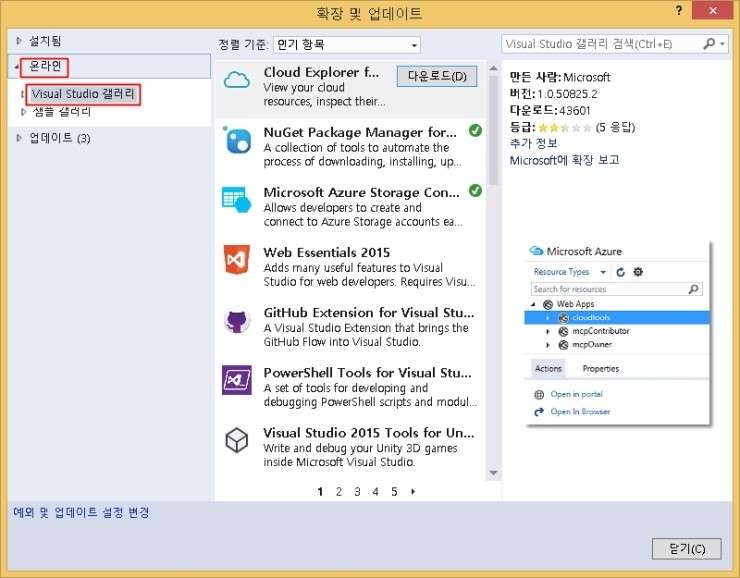Click the Cloud Explorer cloud icon

236,80
